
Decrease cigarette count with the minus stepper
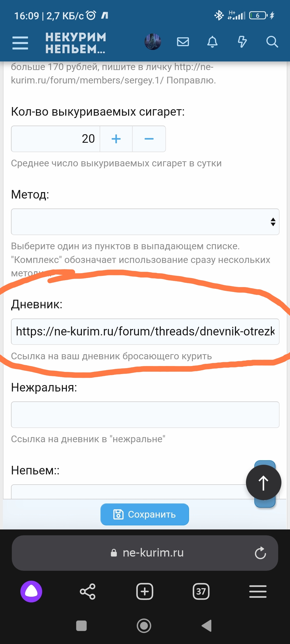pos(149,139)
